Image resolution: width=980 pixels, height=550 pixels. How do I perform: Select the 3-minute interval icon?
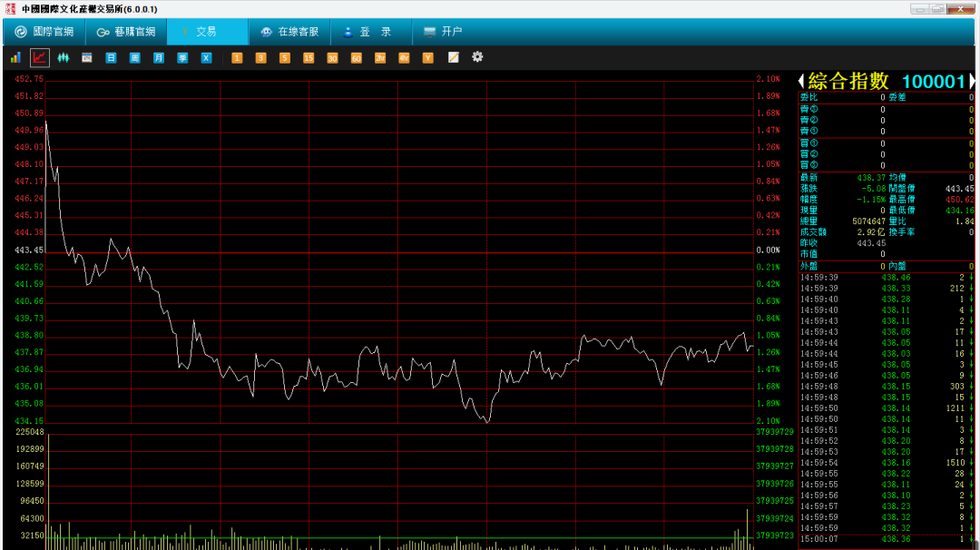(260, 57)
